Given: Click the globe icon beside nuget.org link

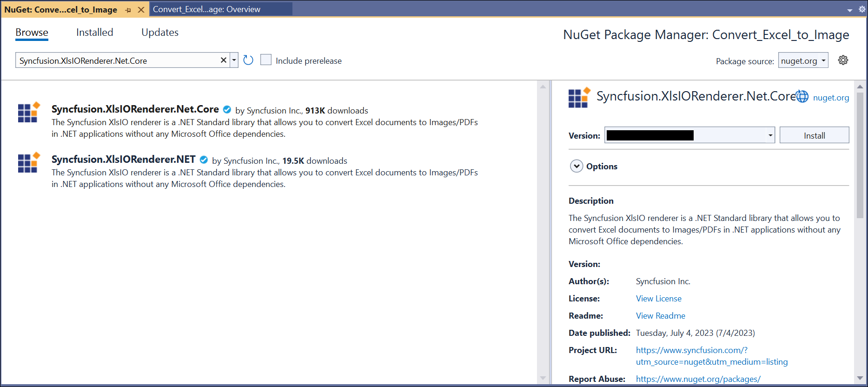Looking at the screenshot, I should click(x=802, y=96).
